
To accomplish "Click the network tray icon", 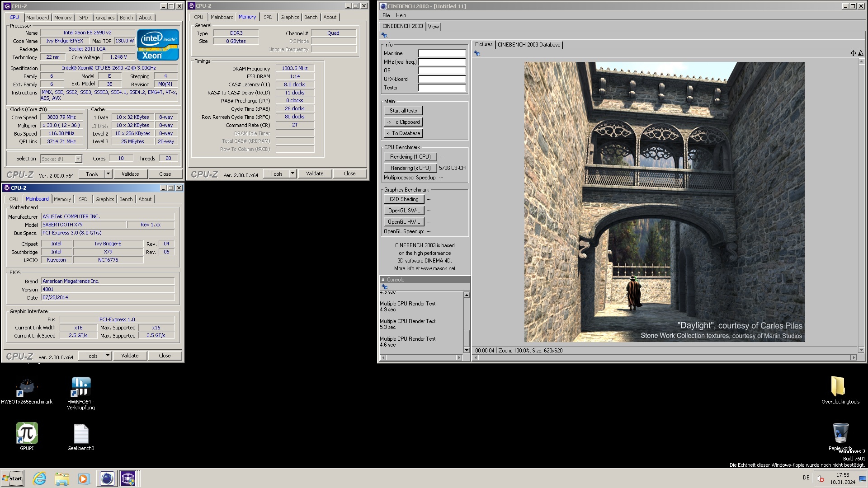I will tap(862, 479).
